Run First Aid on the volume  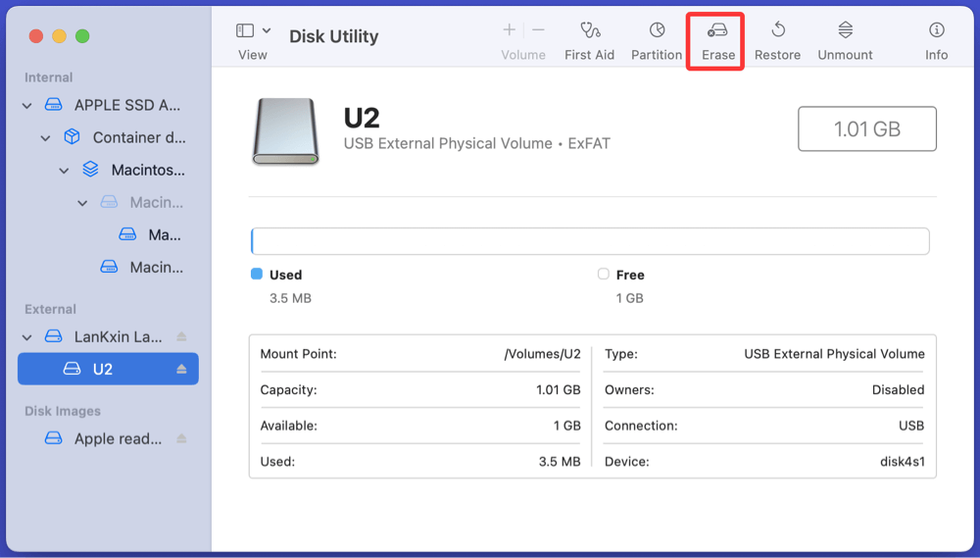[x=589, y=31]
